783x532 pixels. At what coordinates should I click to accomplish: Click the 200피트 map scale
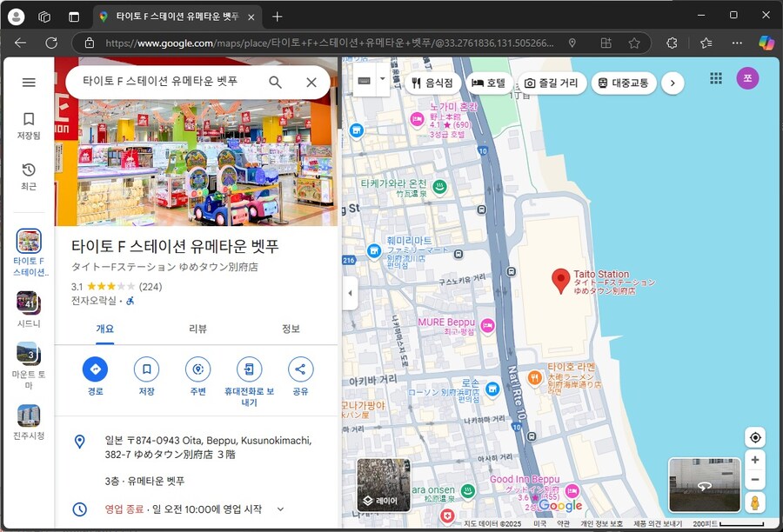pos(728,523)
